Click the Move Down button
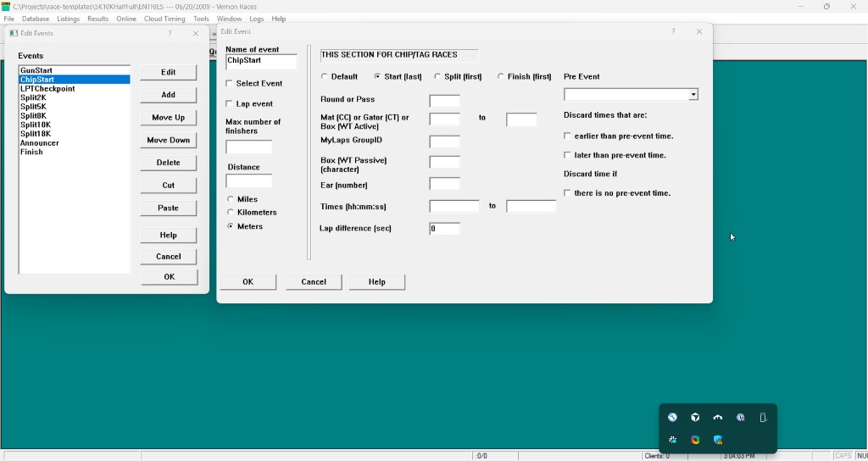Image resolution: width=868 pixels, height=461 pixels. [169, 140]
